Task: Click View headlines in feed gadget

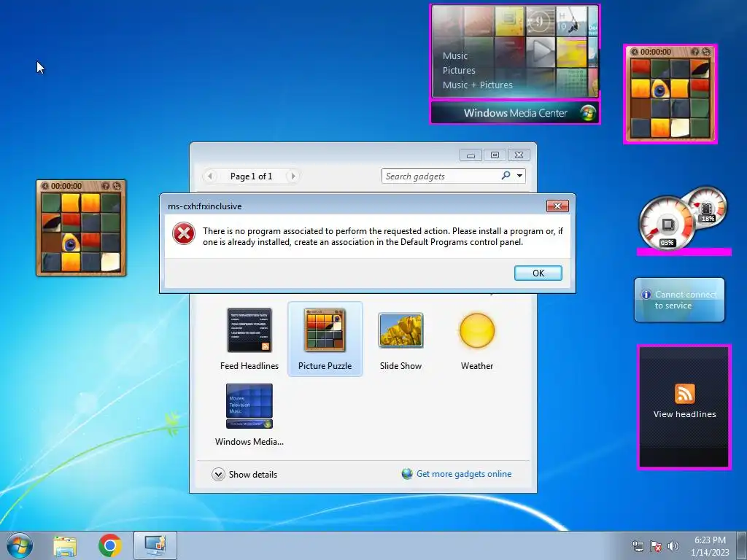Action: [x=684, y=414]
